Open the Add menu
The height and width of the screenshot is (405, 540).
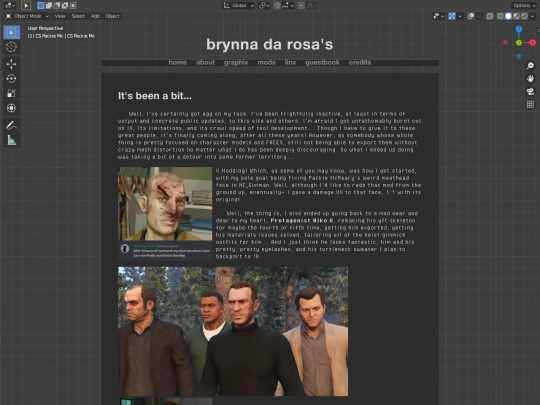click(95, 16)
